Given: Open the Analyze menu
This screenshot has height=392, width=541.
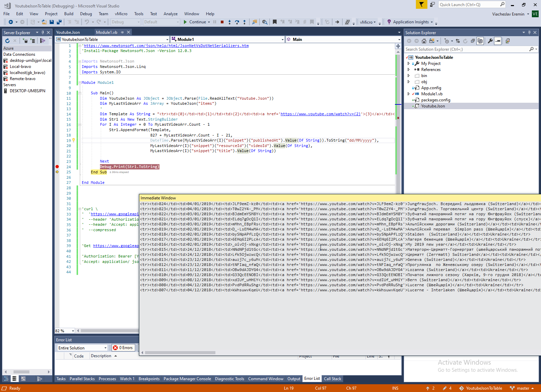Looking at the screenshot, I should coord(170,14).
